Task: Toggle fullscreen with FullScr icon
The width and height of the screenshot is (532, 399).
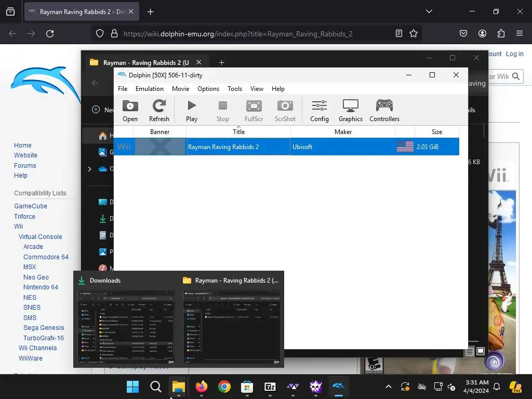Action: pyautogui.click(x=254, y=111)
